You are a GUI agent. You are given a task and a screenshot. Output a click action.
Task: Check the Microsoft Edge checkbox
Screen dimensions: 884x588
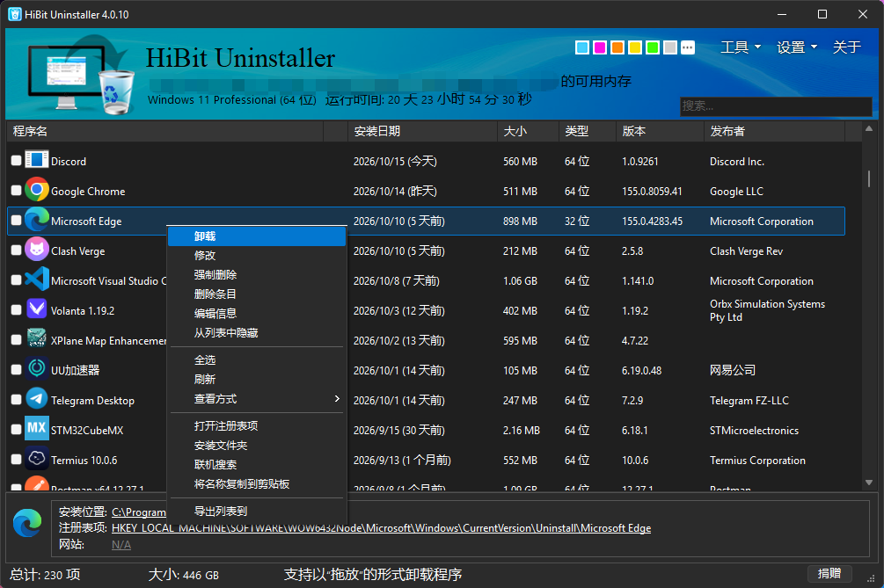click(x=17, y=221)
